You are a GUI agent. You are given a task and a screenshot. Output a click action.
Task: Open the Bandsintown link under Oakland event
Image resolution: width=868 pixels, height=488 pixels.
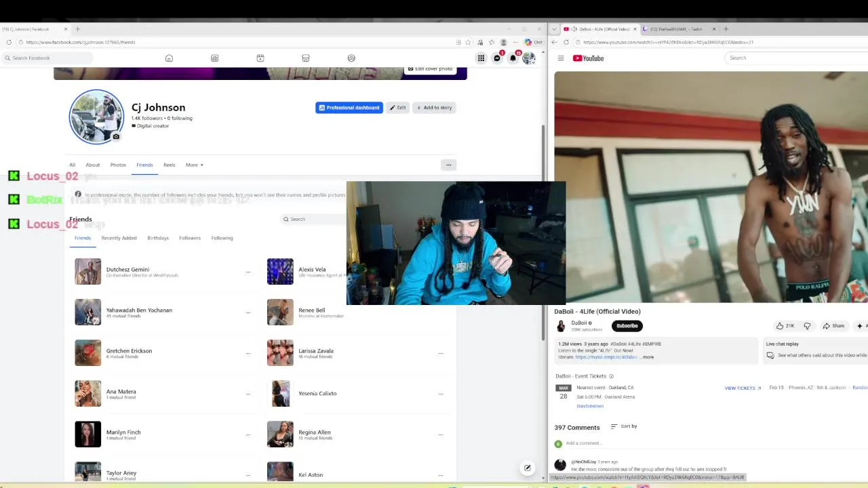coord(590,406)
